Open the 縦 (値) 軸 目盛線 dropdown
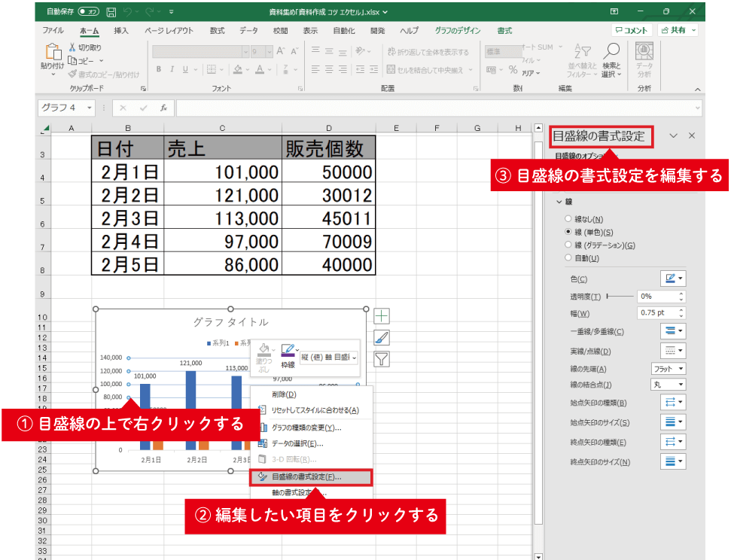Image resolution: width=731 pixels, height=560 pixels. tap(327, 356)
